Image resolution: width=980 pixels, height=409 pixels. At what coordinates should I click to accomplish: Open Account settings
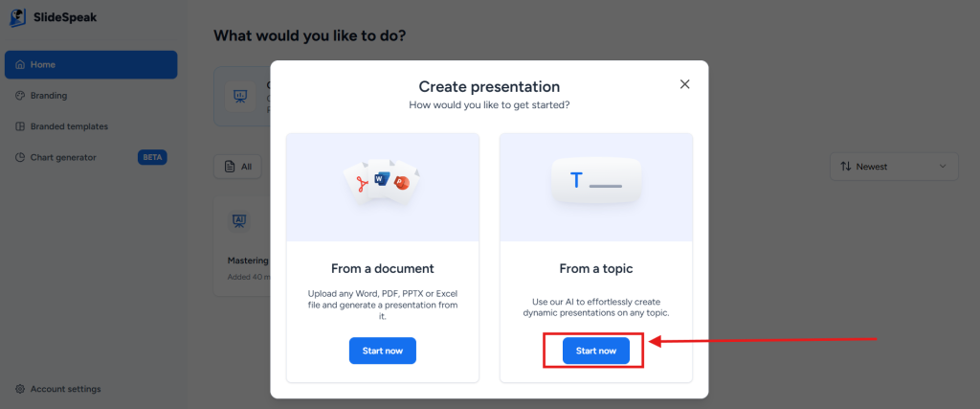58,389
